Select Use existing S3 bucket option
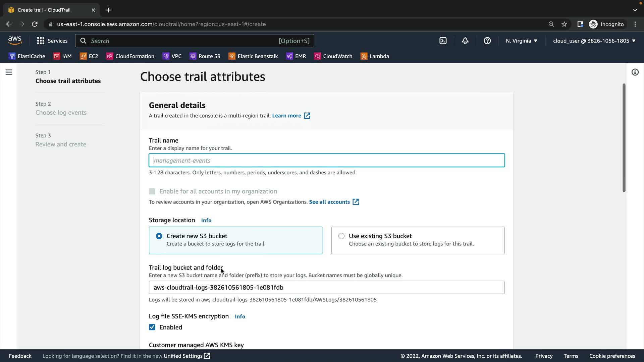 [341, 236]
